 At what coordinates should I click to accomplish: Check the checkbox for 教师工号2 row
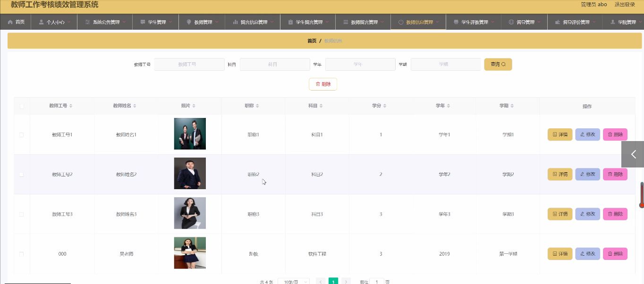coord(22,175)
